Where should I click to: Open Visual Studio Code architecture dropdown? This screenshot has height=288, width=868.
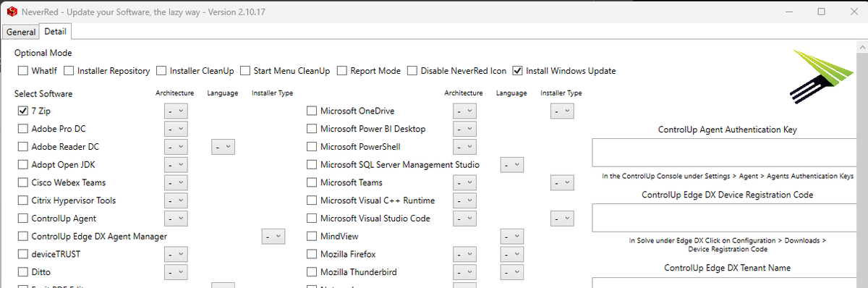pyautogui.click(x=464, y=219)
